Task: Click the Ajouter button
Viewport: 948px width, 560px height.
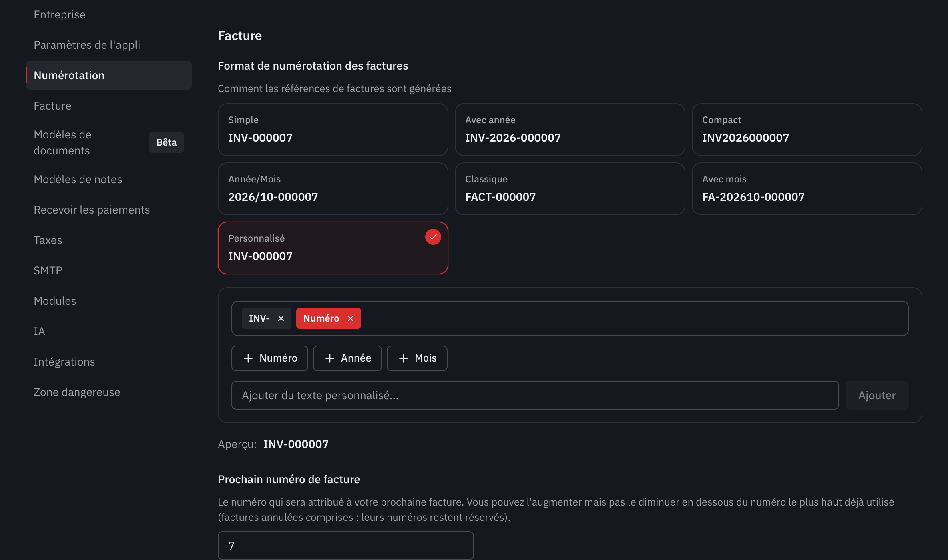Action: tap(877, 395)
